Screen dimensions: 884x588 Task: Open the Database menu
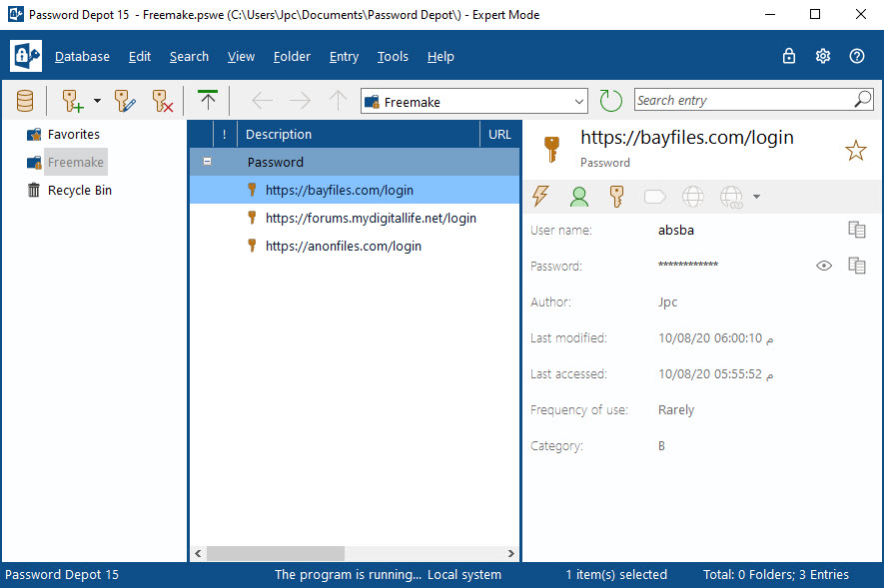pos(82,56)
